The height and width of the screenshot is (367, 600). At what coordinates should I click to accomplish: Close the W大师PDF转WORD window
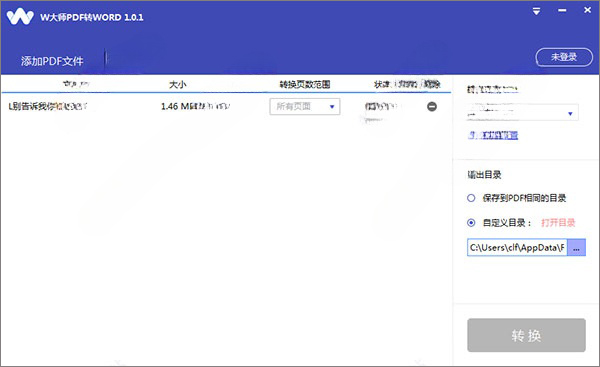[x=587, y=10]
